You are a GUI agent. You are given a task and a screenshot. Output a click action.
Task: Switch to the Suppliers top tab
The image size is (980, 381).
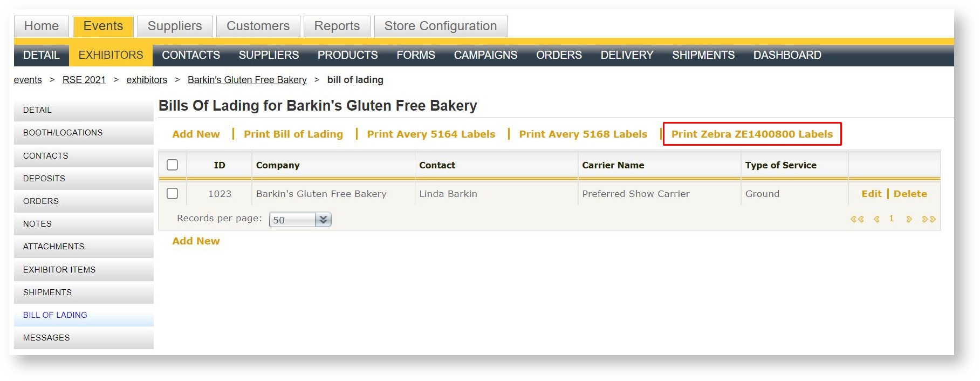tap(175, 26)
